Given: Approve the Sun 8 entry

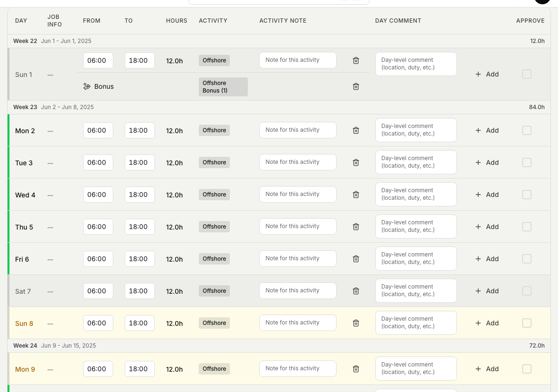Looking at the screenshot, I should [x=527, y=323].
